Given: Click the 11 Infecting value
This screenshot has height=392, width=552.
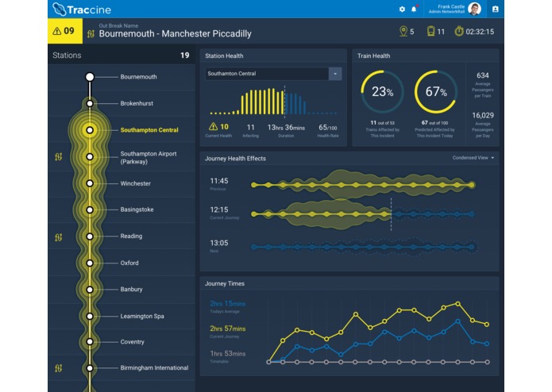Looking at the screenshot, I should [x=250, y=127].
